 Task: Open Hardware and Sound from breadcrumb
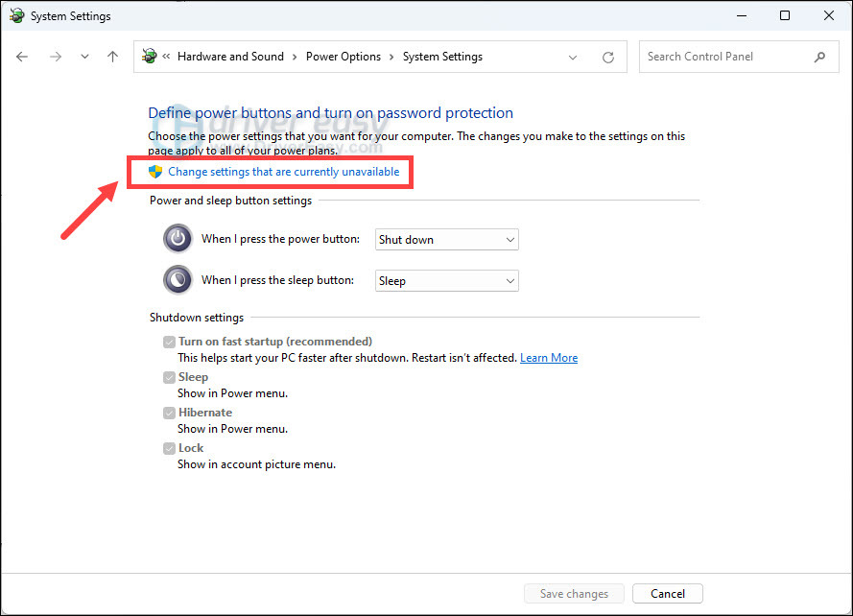(230, 57)
